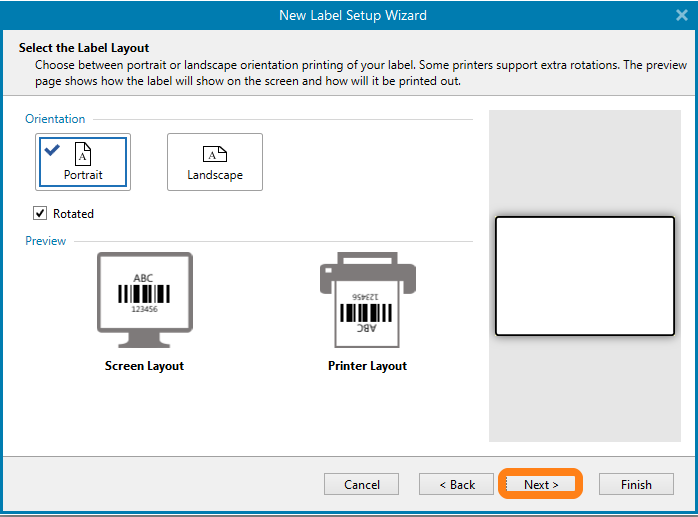The image size is (698, 517).
Task: Cancel the label setup wizard
Action: pyautogui.click(x=361, y=484)
